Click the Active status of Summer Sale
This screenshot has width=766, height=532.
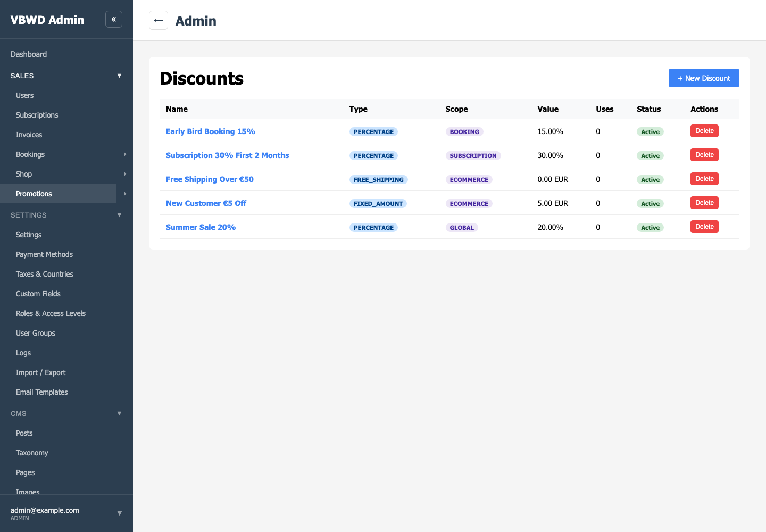650,228
